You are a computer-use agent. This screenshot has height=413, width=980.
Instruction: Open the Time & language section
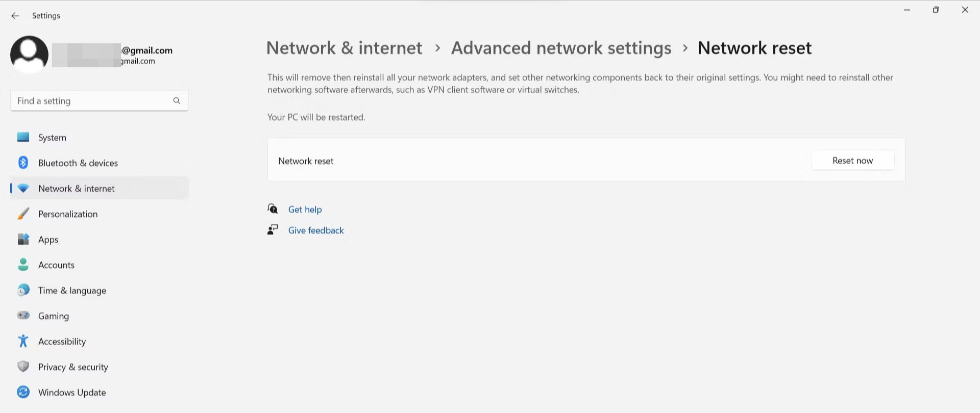pyautogui.click(x=72, y=291)
